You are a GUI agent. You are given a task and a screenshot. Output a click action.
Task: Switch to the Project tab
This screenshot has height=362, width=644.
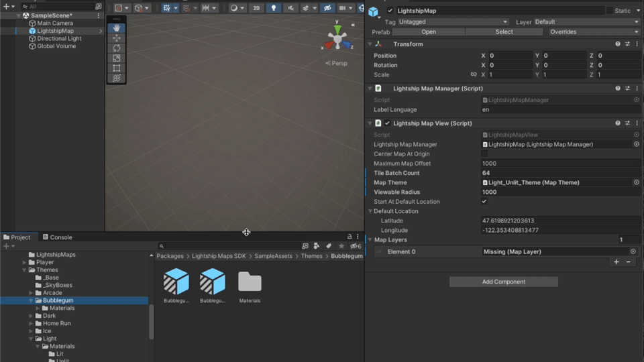click(x=17, y=237)
